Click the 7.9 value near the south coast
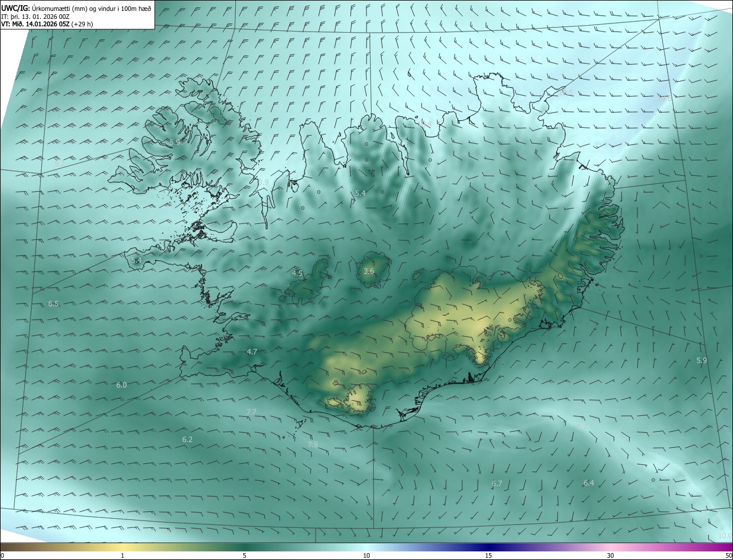 pos(313,444)
